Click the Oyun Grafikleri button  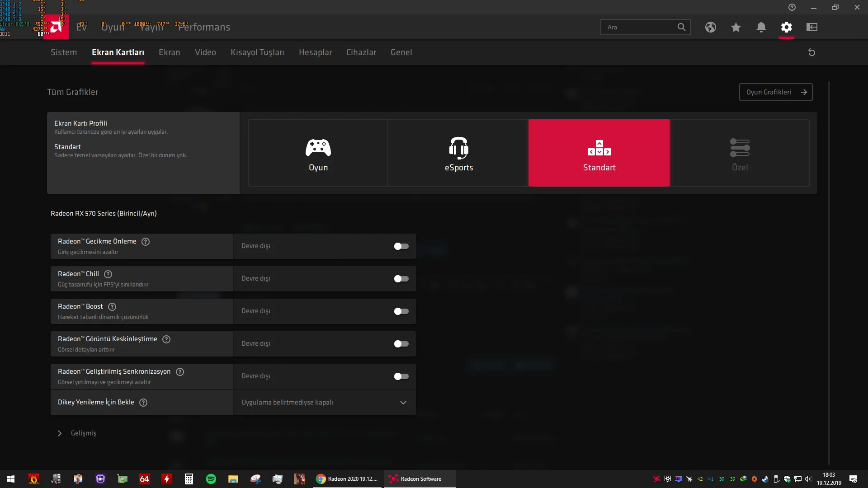[x=776, y=92]
